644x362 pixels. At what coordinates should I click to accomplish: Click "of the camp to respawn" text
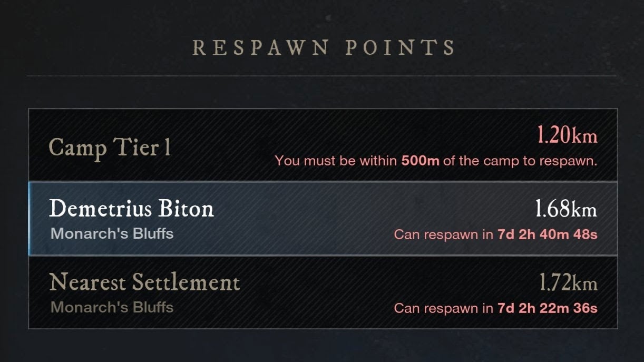[x=520, y=161]
